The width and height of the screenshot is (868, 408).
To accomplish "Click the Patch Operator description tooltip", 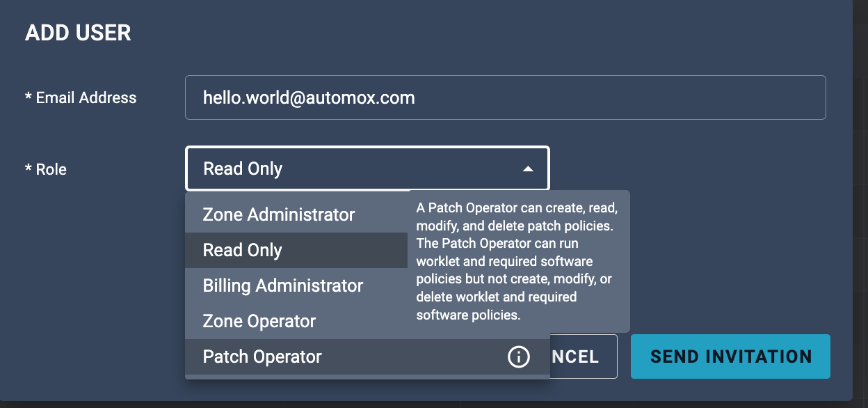I will click(x=519, y=261).
